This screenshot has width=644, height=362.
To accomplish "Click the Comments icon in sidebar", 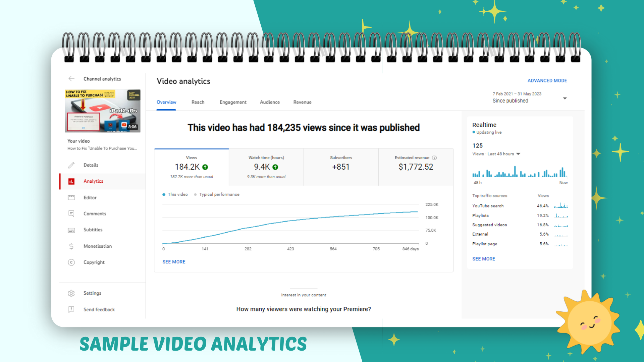I will pyautogui.click(x=71, y=214).
